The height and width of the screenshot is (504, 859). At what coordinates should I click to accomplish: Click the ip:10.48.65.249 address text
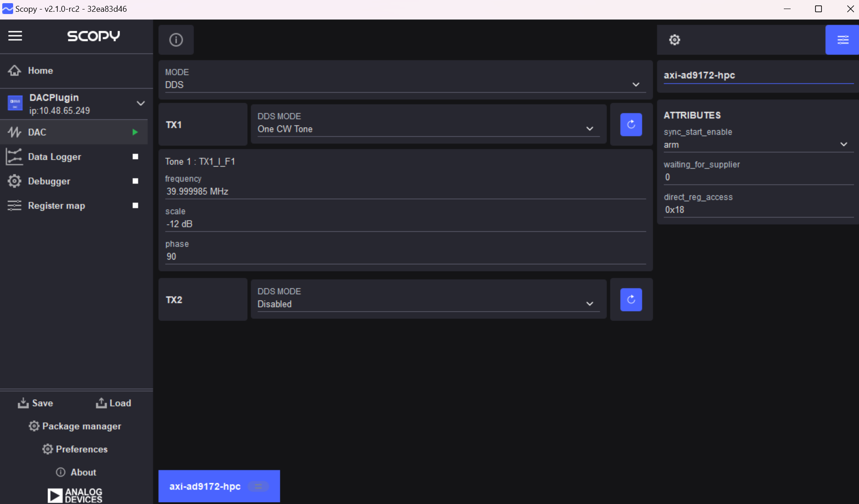point(60,111)
